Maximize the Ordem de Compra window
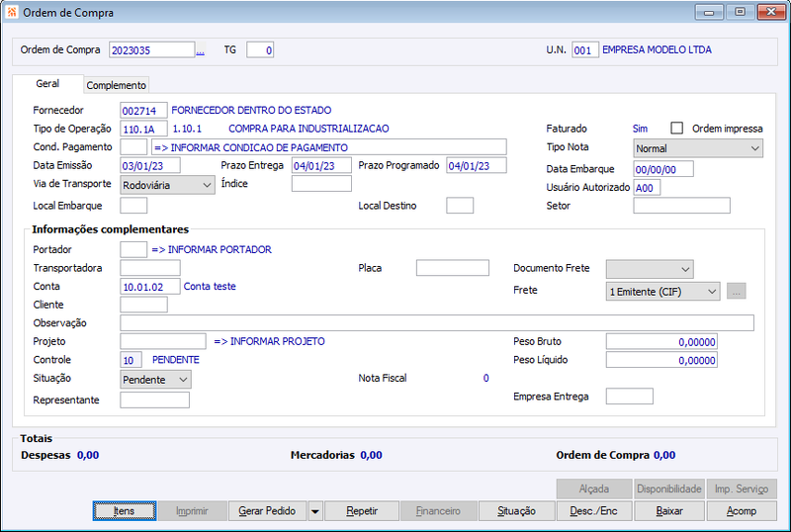The height and width of the screenshot is (532, 791). click(x=740, y=12)
